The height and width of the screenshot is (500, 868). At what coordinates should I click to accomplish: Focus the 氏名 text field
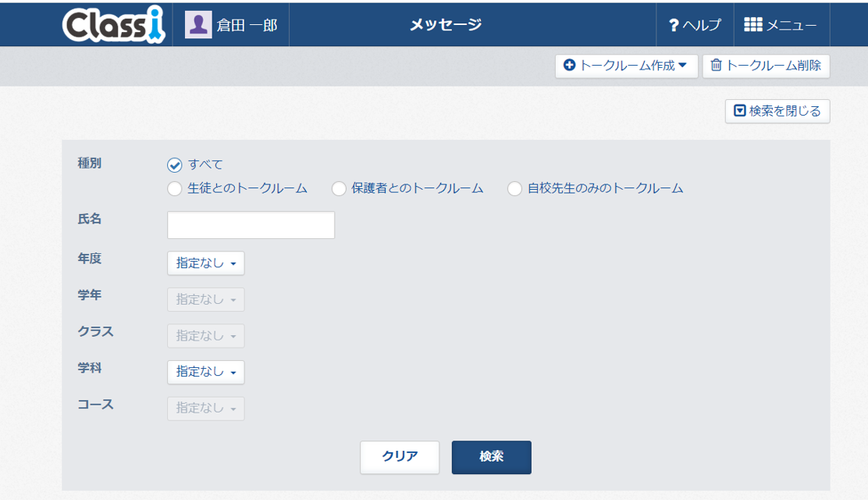click(x=251, y=225)
